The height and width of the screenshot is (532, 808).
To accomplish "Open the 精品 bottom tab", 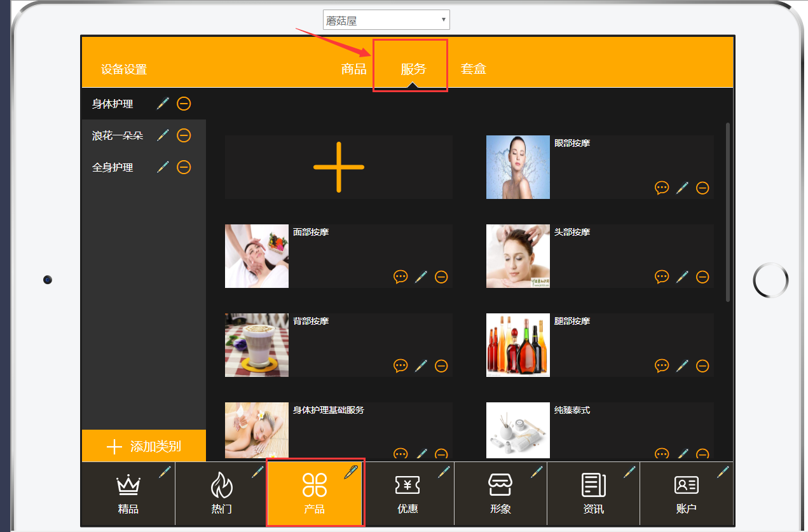I will coord(128,494).
